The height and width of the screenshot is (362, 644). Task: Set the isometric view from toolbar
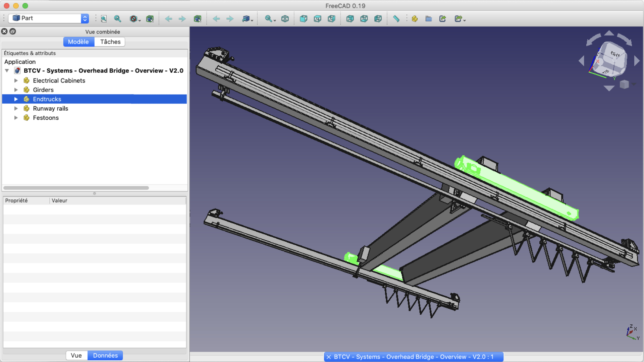[285, 19]
